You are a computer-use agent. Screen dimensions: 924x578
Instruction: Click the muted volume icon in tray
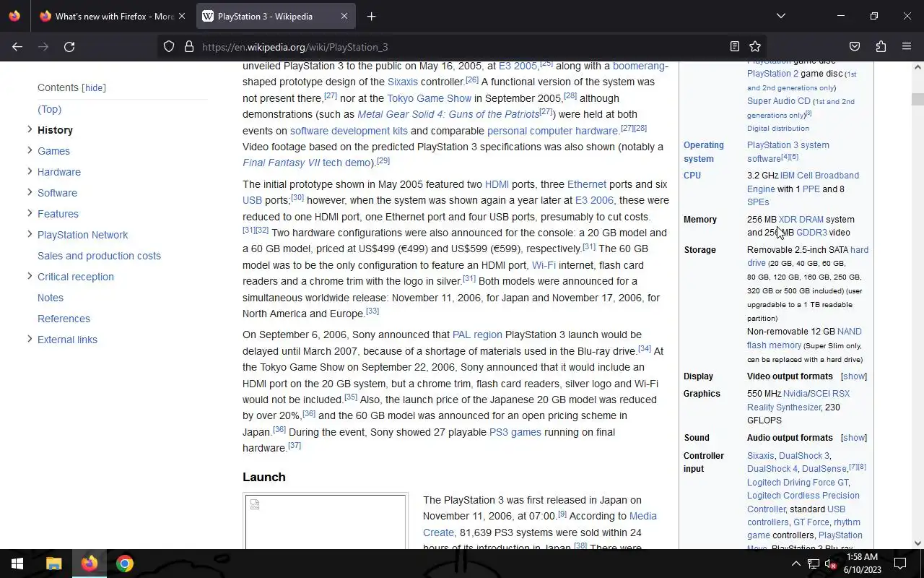click(831, 564)
